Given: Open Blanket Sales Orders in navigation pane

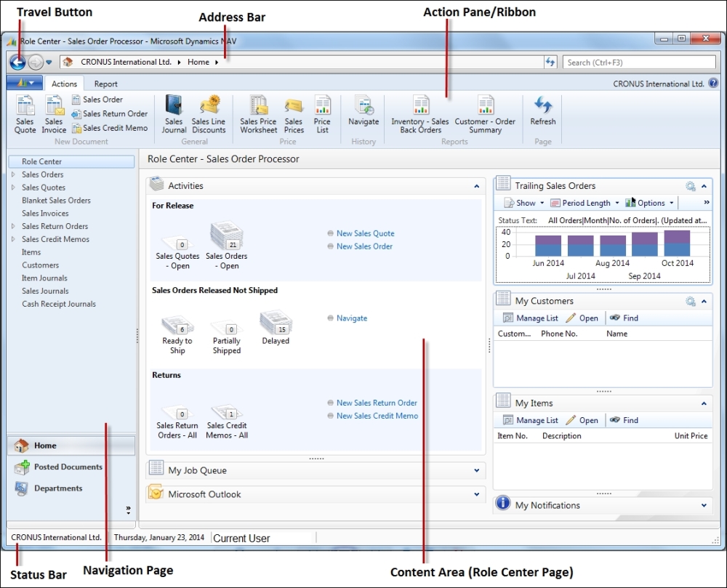Looking at the screenshot, I should [x=56, y=201].
